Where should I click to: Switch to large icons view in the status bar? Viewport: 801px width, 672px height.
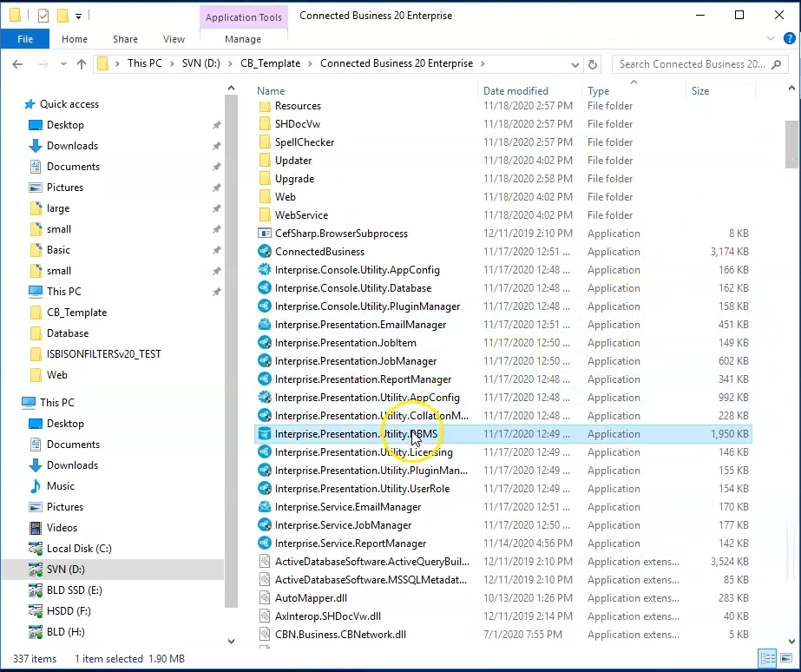click(786, 658)
